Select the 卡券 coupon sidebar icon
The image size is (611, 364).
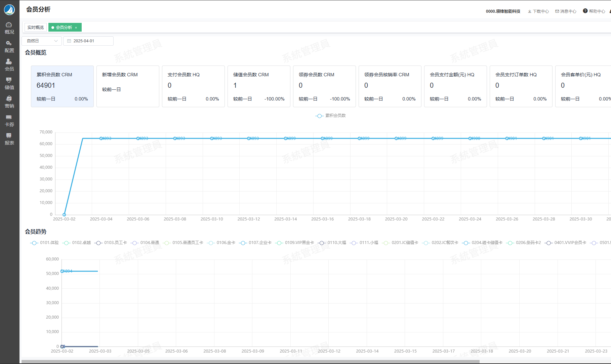point(9,121)
